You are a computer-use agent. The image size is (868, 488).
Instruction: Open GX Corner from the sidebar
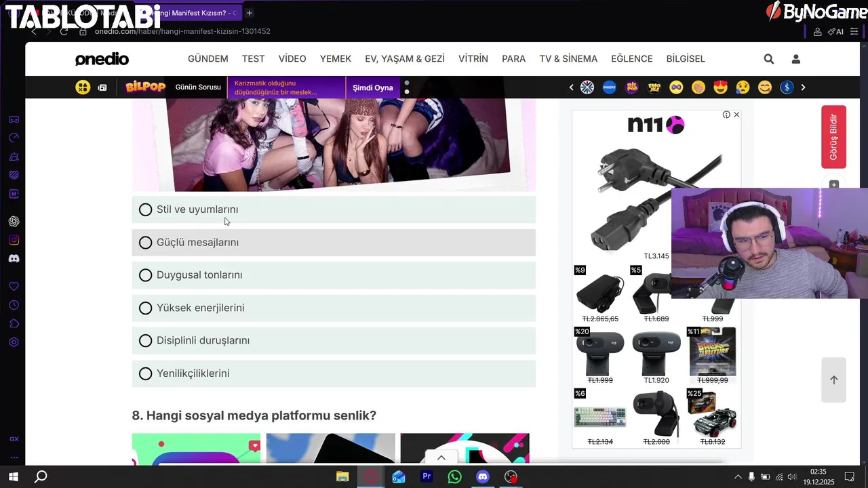14,120
